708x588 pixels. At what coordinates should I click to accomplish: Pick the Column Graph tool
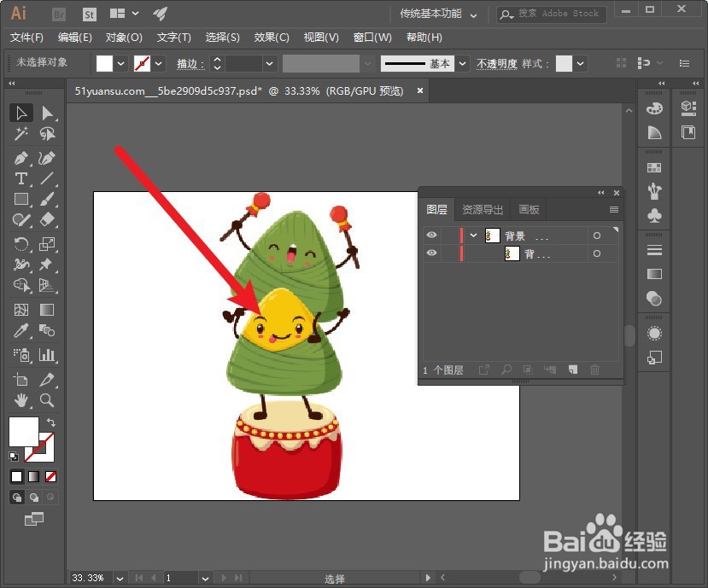point(47,355)
